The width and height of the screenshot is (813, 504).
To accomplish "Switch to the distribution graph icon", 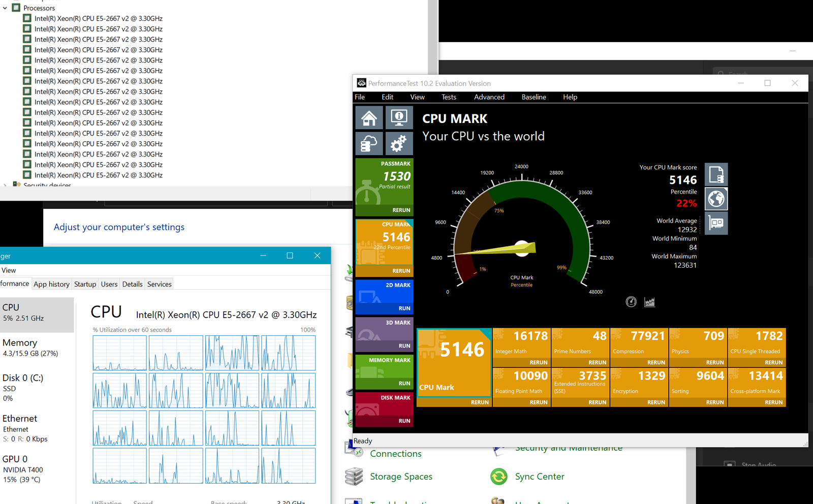I will pyautogui.click(x=649, y=302).
